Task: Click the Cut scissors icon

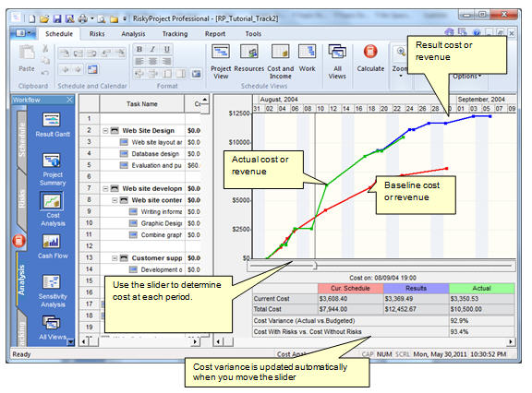Action: point(45,49)
